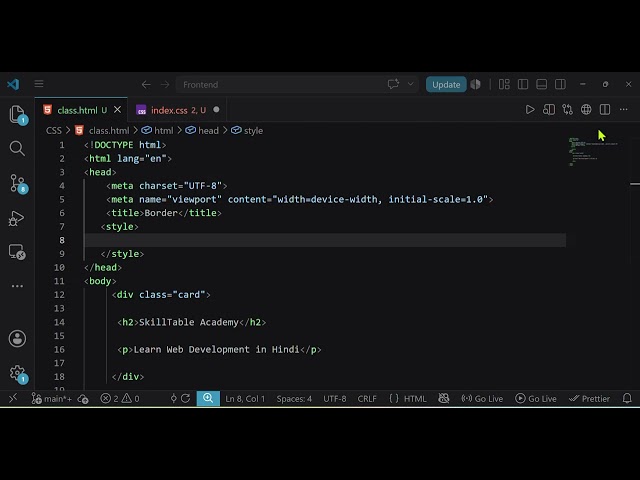Open the Accounts menu
Screen dimensions: 640x480
point(17,338)
